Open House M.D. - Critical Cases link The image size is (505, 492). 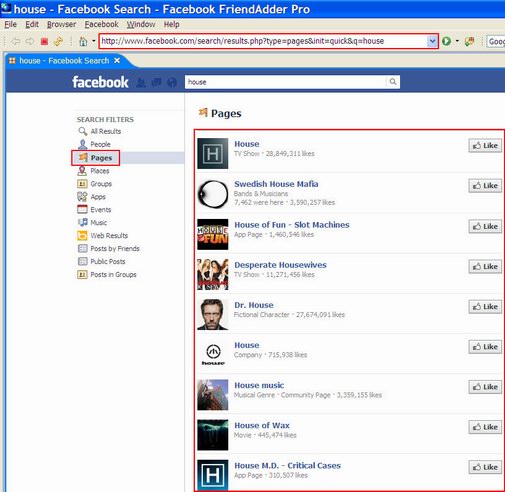[x=287, y=466]
